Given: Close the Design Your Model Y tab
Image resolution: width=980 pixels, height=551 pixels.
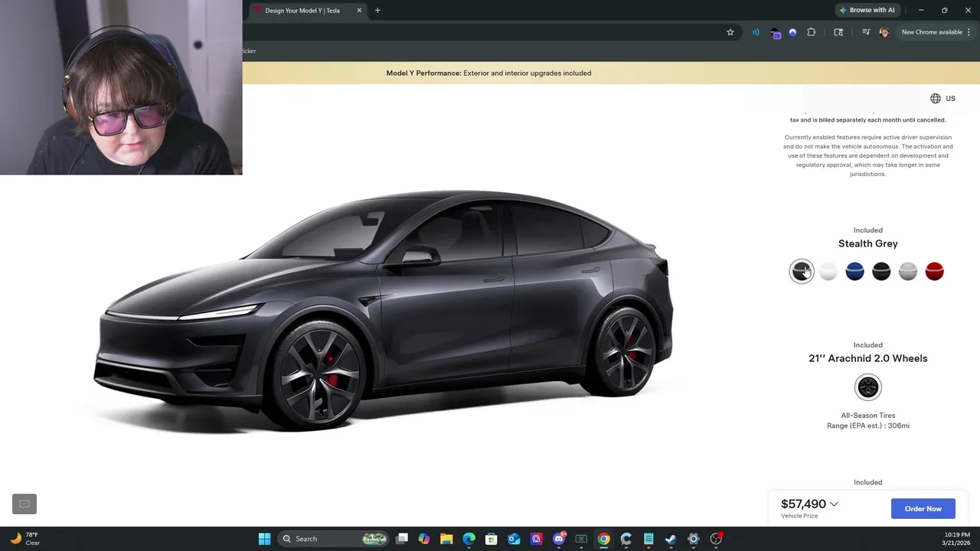Looking at the screenshot, I should pos(359,10).
